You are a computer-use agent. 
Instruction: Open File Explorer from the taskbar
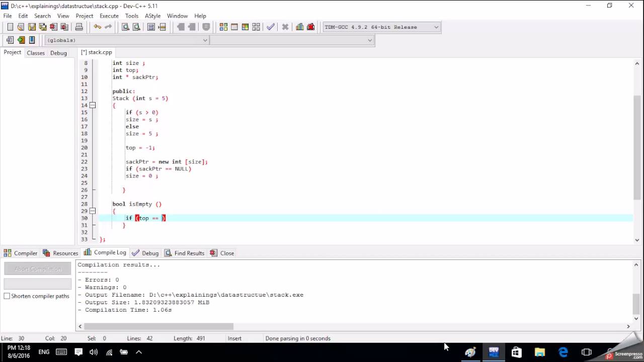[x=540, y=352]
